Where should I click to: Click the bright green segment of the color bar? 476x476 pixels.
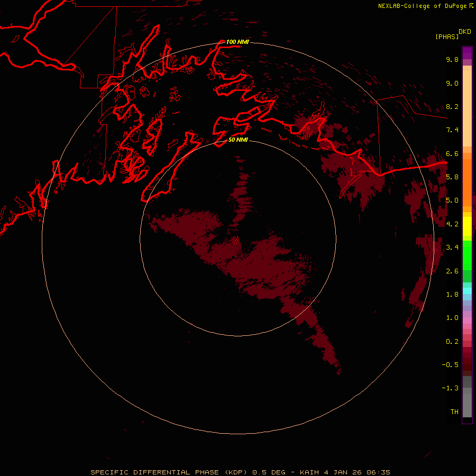(467, 255)
